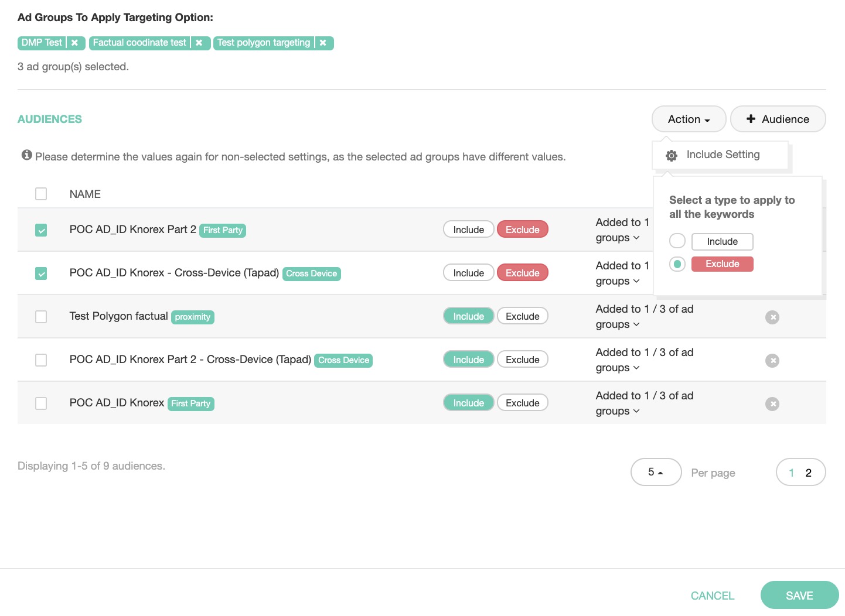845x616 pixels.
Task: Remove the DMP Test ad group tag
Action: [x=74, y=43]
